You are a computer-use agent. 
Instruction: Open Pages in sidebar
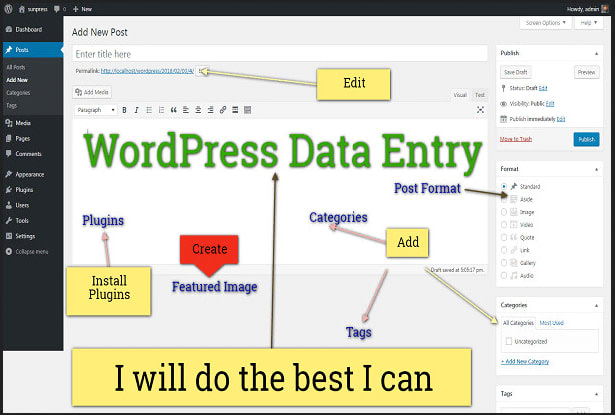pyautogui.click(x=22, y=138)
